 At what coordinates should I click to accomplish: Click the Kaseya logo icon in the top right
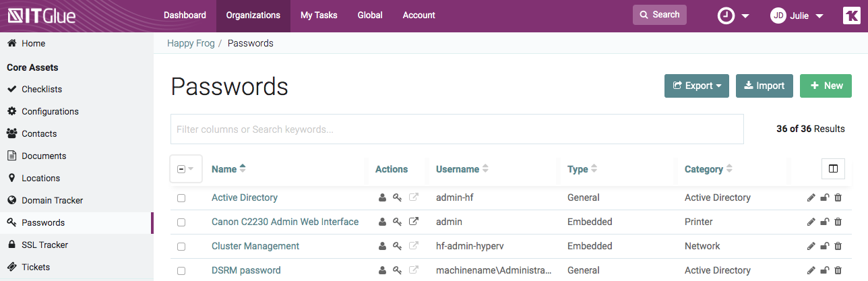852,15
